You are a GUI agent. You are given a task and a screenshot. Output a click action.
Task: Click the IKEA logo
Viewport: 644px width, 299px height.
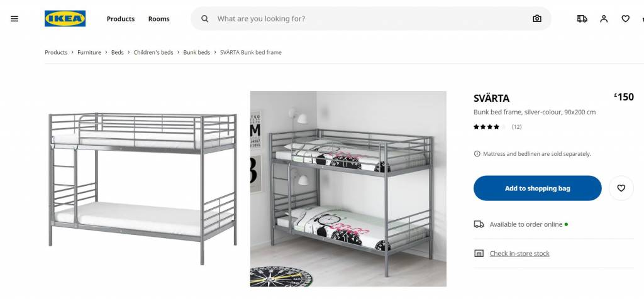(x=65, y=18)
